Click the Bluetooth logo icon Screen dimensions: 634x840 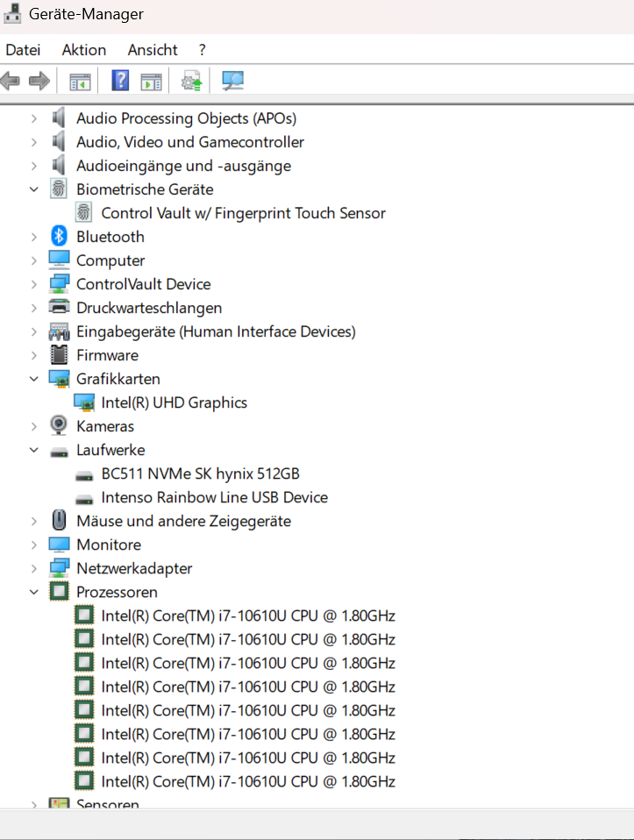pos(59,236)
